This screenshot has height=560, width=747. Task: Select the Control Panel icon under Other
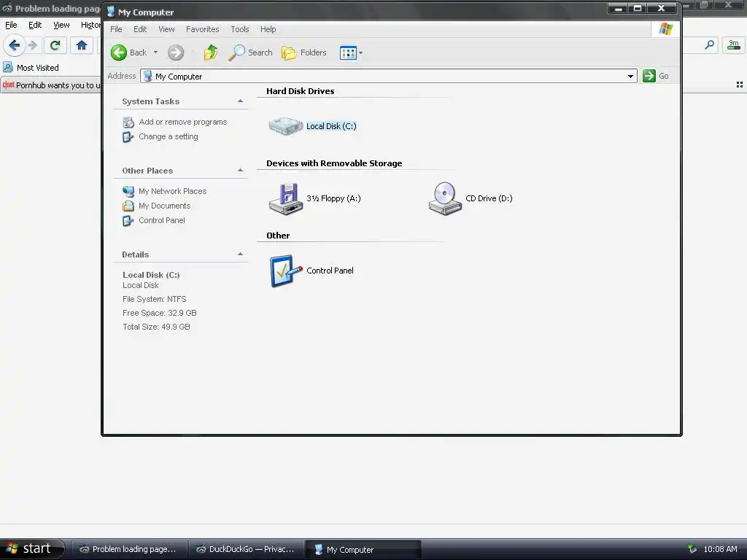[x=286, y=271]
